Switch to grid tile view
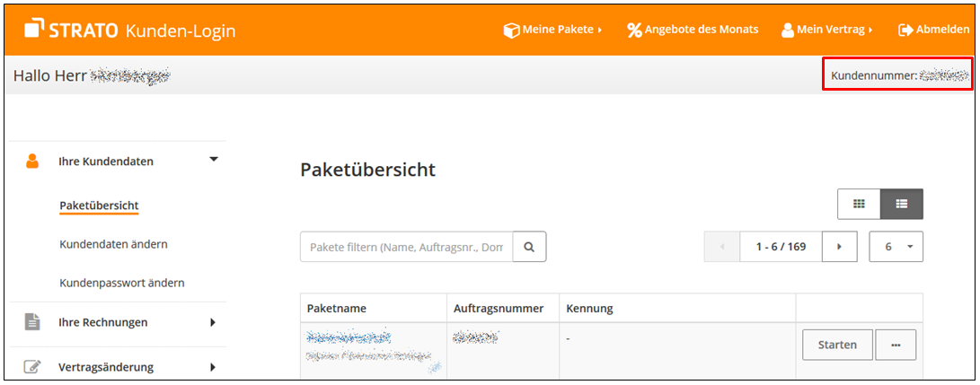The width and height of the screenshot is (980, 385). coord(859,205)
